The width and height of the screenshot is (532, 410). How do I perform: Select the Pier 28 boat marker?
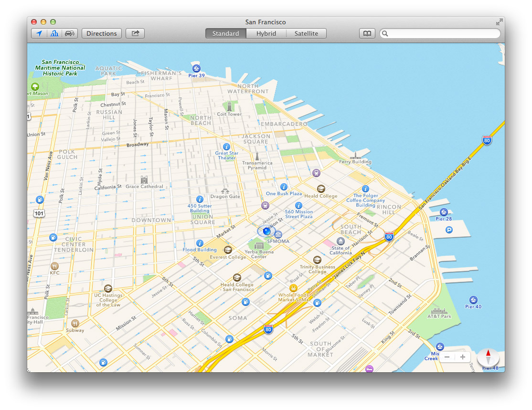pyautogui.click(x=444, y=212)
